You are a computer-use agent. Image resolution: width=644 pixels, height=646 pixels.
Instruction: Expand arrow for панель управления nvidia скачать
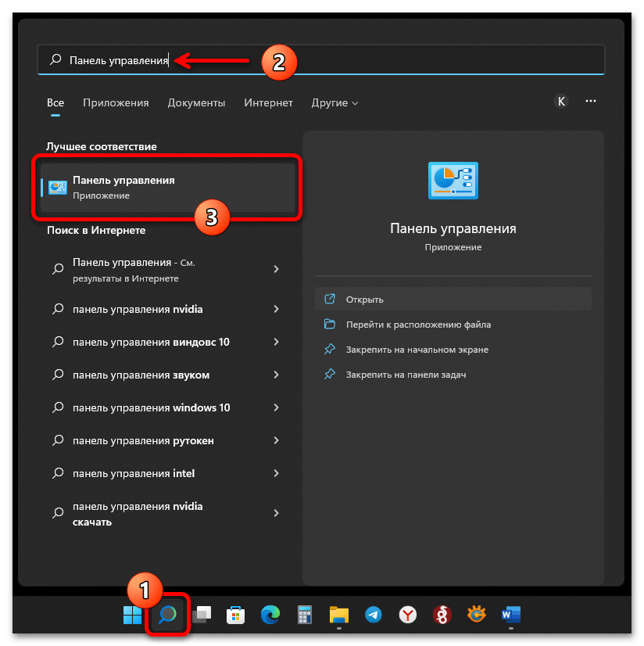click(x=277, y=513)
